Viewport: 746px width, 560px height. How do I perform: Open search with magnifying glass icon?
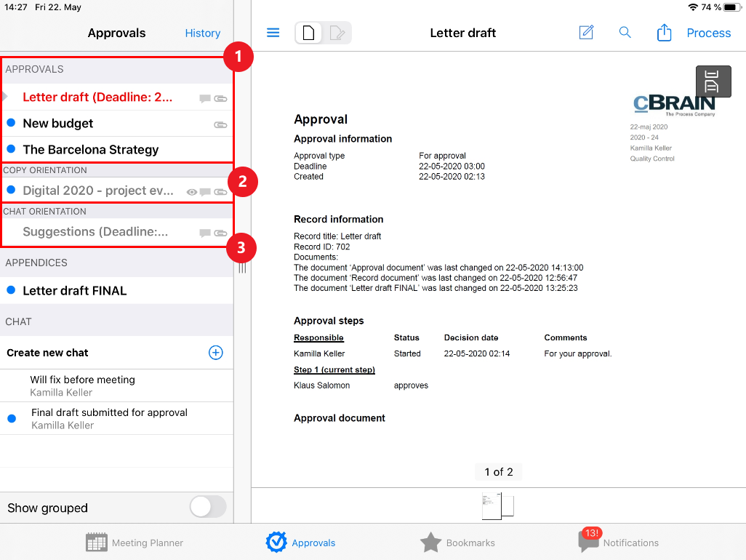[625, 33]
